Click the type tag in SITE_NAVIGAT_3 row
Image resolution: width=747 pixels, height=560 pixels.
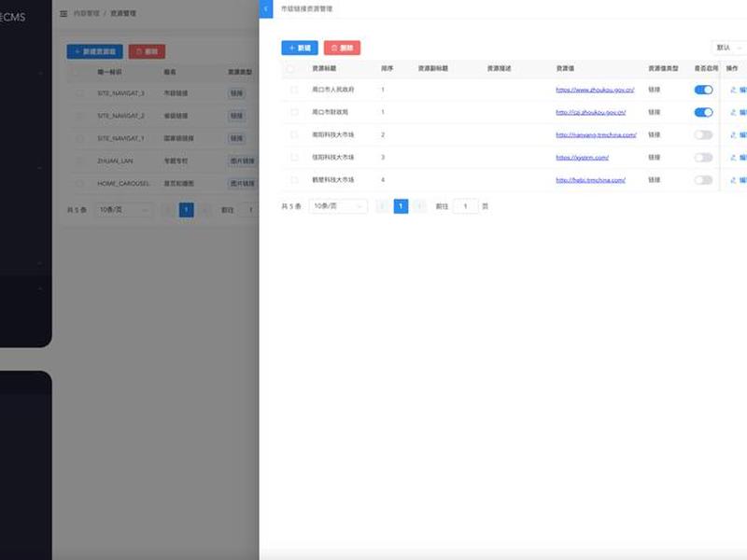[x=237, y=93]
